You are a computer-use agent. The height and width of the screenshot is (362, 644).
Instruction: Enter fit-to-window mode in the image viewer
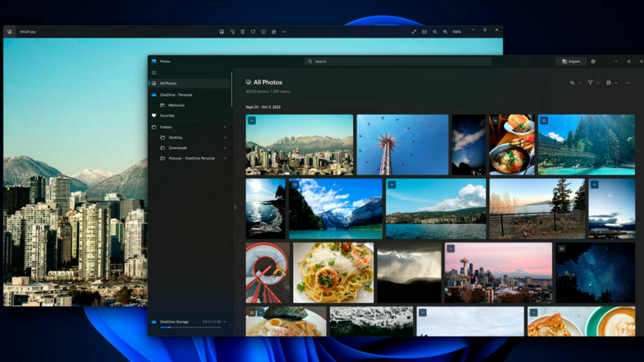[414, 31]
